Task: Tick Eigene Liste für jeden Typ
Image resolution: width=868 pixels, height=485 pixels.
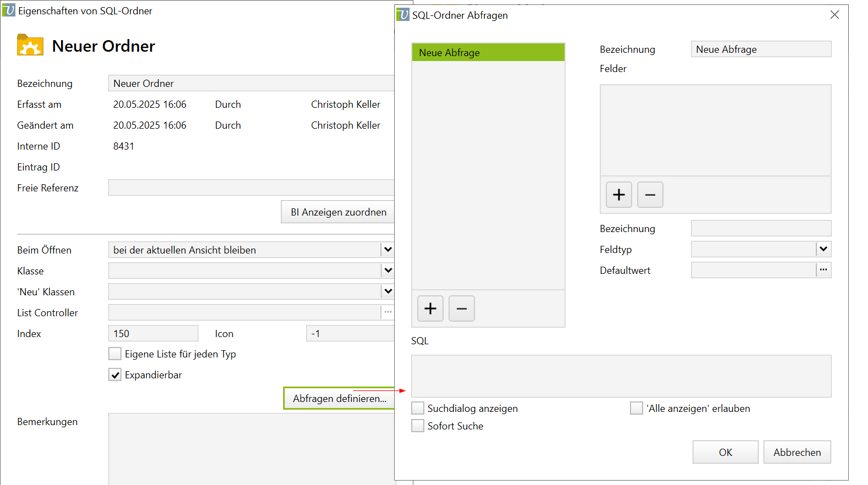Action: [115, 354]
